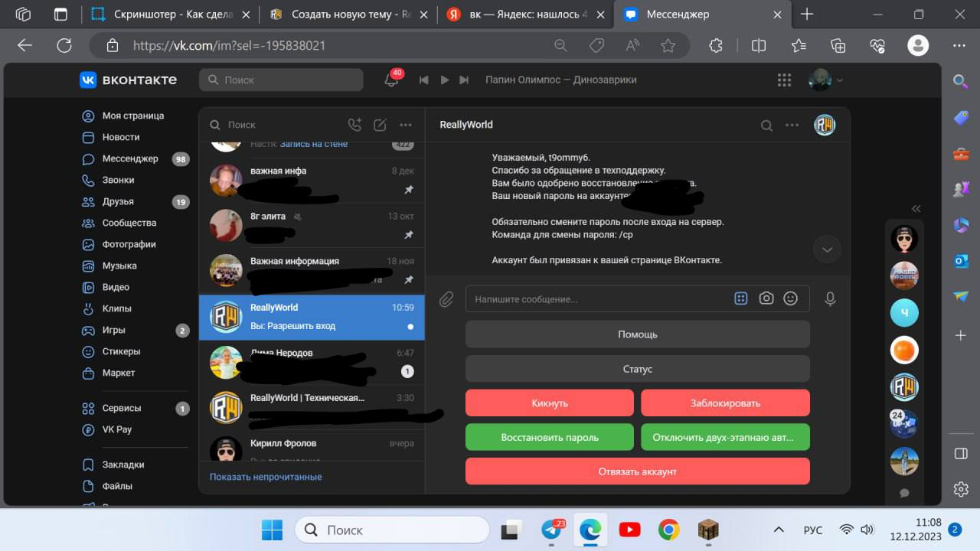Start a call from the chat list header
Viewport: 980px width, 551px height.
354,125
